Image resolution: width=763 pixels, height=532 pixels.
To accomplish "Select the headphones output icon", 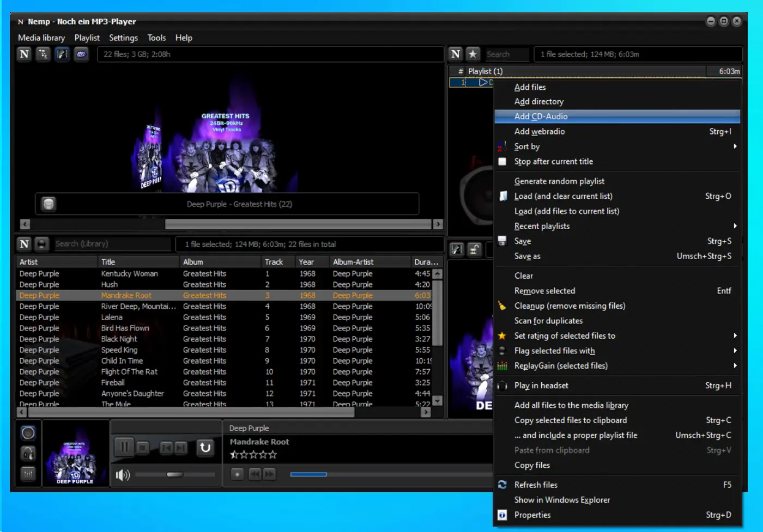I will 28,453.
